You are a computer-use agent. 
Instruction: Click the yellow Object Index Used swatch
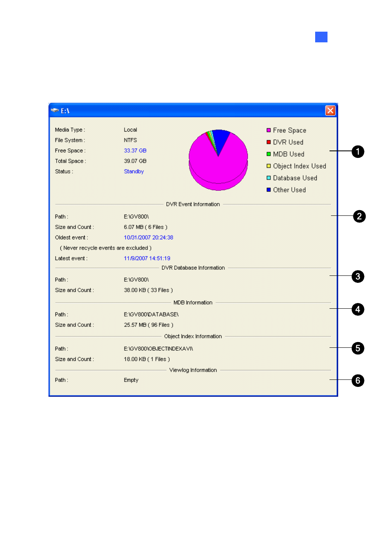[269, 166]
